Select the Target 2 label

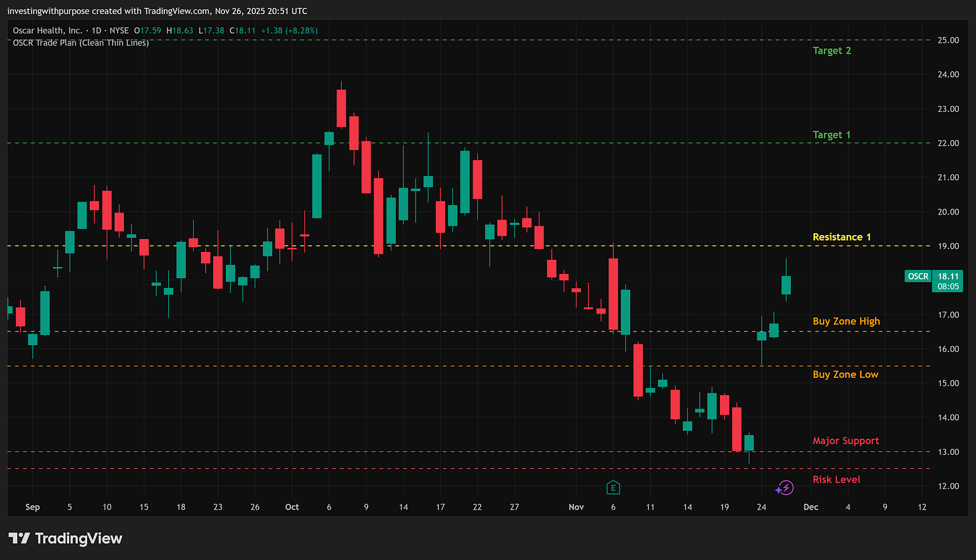[x=831, y=50]
